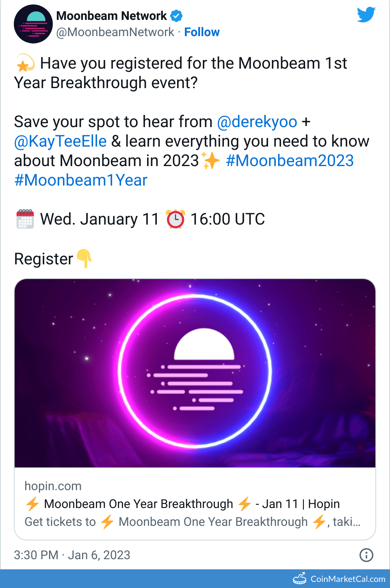Image resolution: width=390 pixels, height=588 pixels.
Task: Click the blue verified badge next to Moonbeam Network
Action: click(x=175, y=15)
